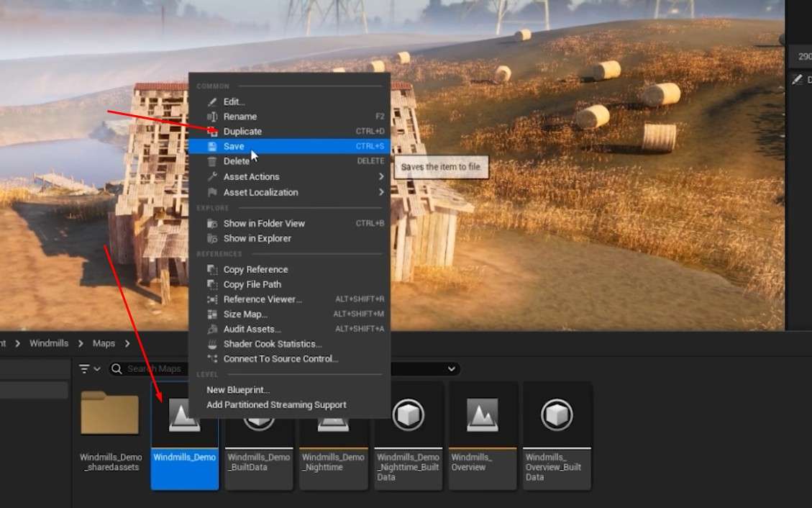The image size is (812, 508).
Task: Click the Duplicate icon in context menu
Action: click(212, 132)
